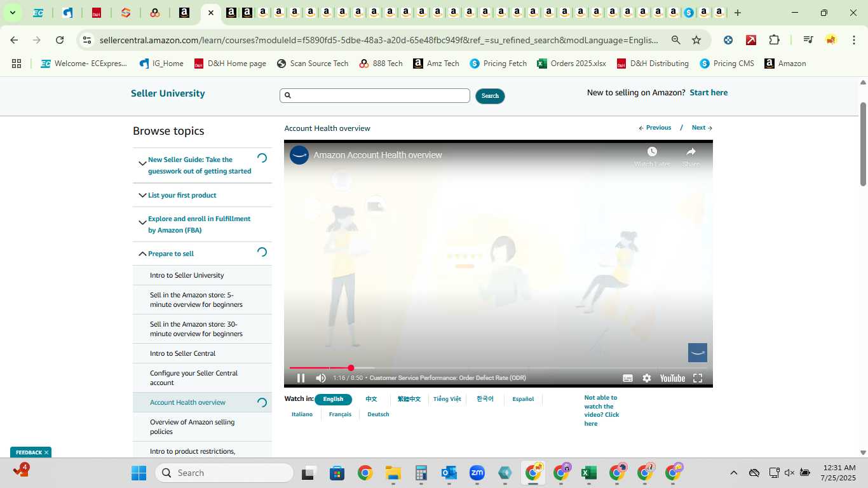The height and width of the screenshot is (488, 868).
Task: Open the Scan Source Tech bookmark
Action: click(313, 64)
